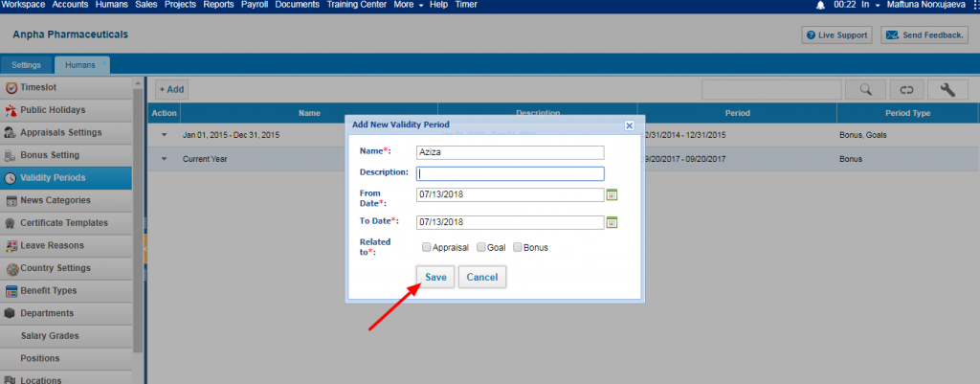The image size is (980, 384).
Task: Click the notification bell icon
Action: [x=820, y=5]
